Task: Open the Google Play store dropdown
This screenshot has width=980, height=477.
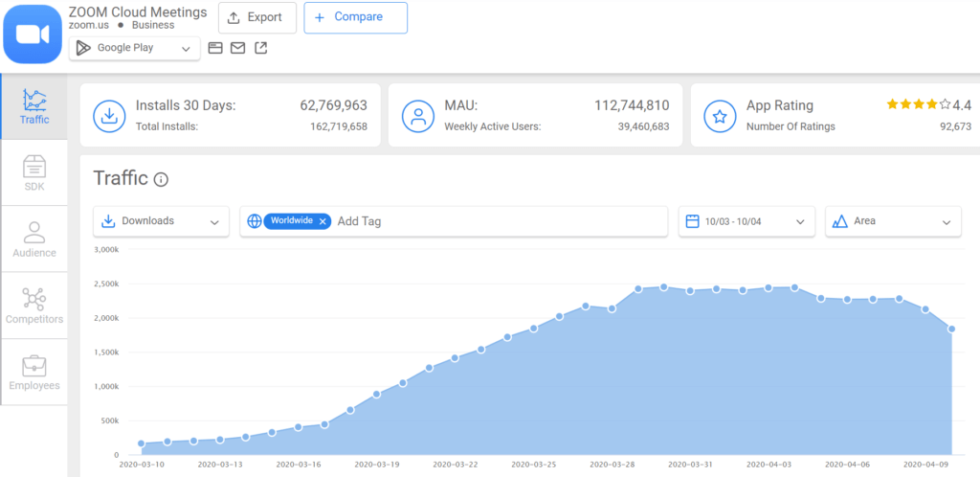Action: tap(134, 48)
